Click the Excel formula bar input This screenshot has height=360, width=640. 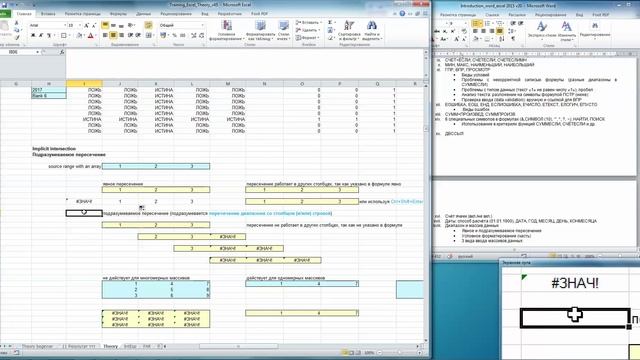pos(244,64)
